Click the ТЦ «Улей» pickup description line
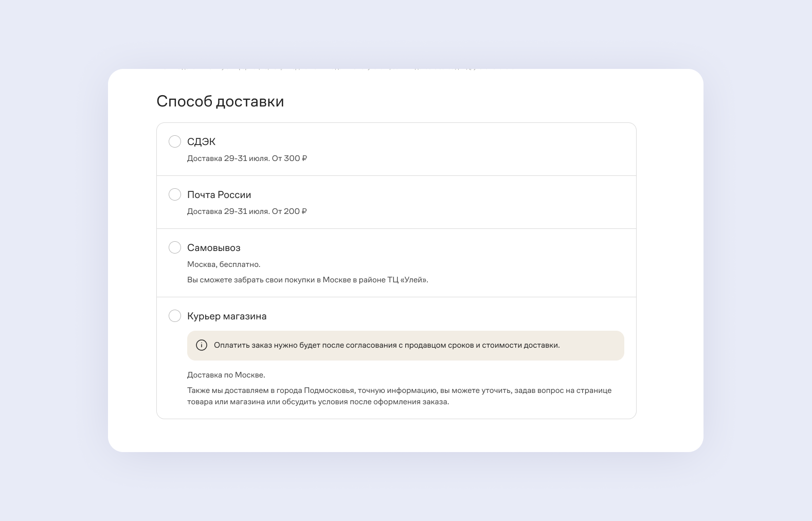The height and width of the screenshot is (521, 812). pos(308,280)
